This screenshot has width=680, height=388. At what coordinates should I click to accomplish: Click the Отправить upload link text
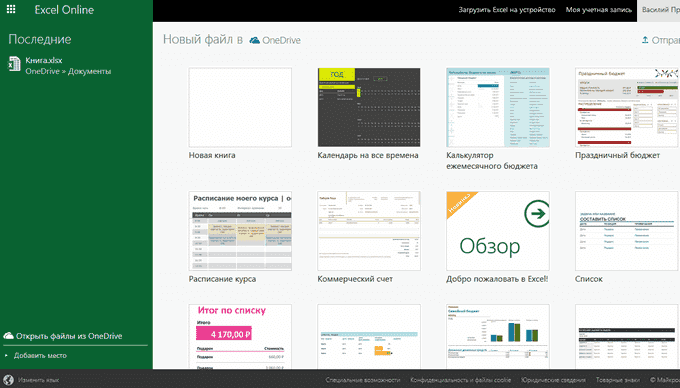tap(666, 40)
